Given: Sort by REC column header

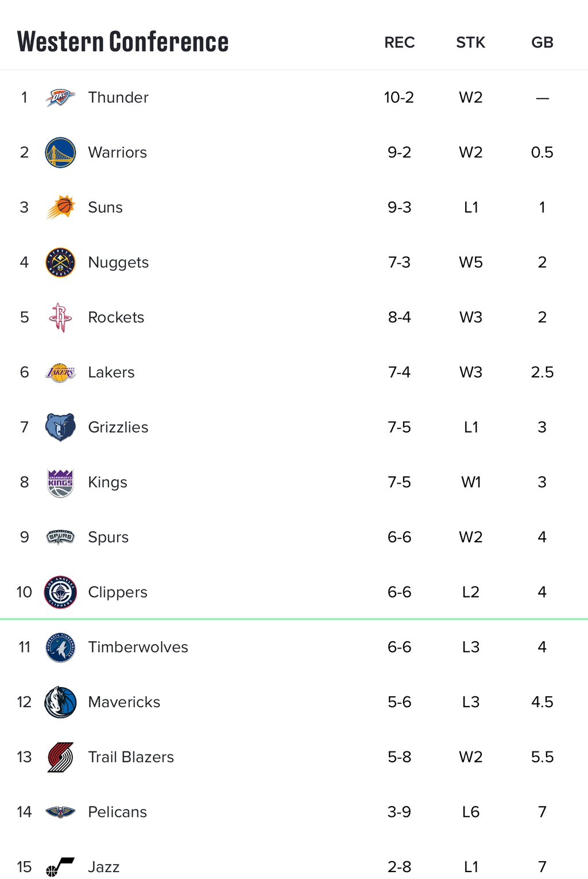Looking at the screenshot, I should tap(400, 43).
